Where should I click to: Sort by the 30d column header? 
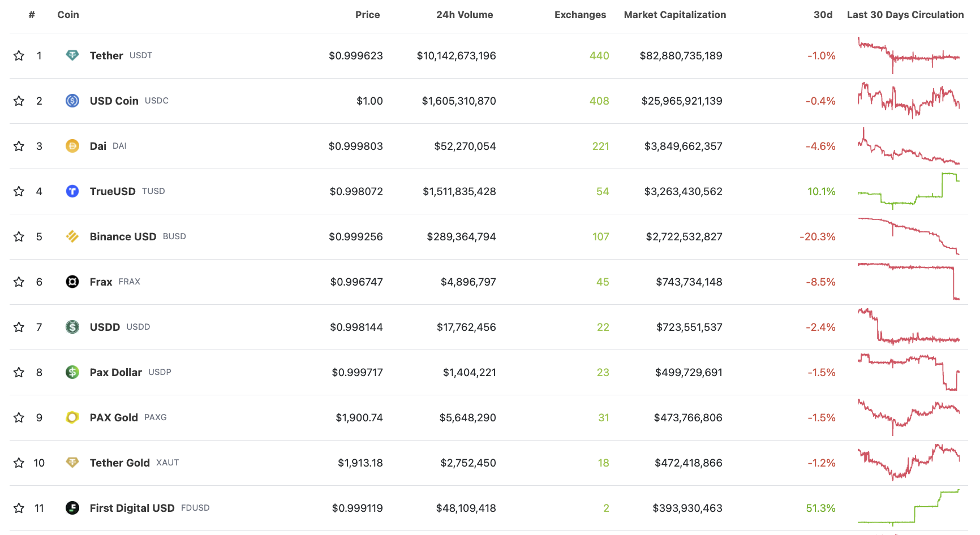coord(823,15)
